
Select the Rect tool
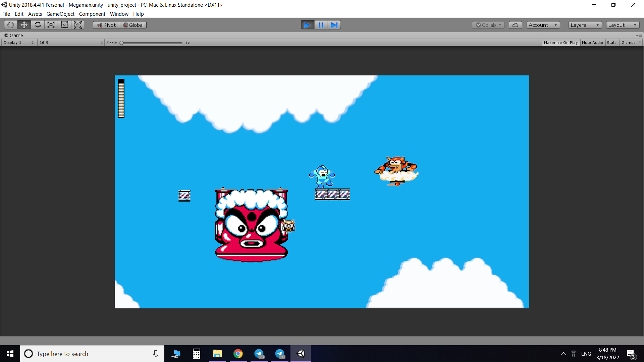[x=64, y=25]
